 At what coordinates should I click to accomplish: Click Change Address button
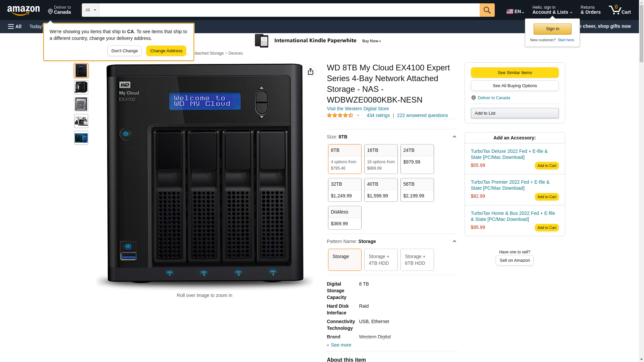pyautogui.click(x=166, y=51)
